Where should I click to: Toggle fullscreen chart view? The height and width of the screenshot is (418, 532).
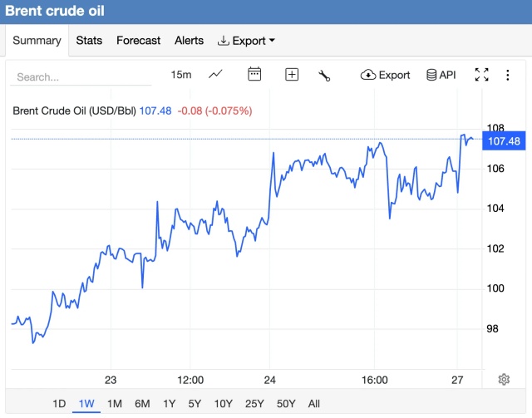click(x=481, y=75)
